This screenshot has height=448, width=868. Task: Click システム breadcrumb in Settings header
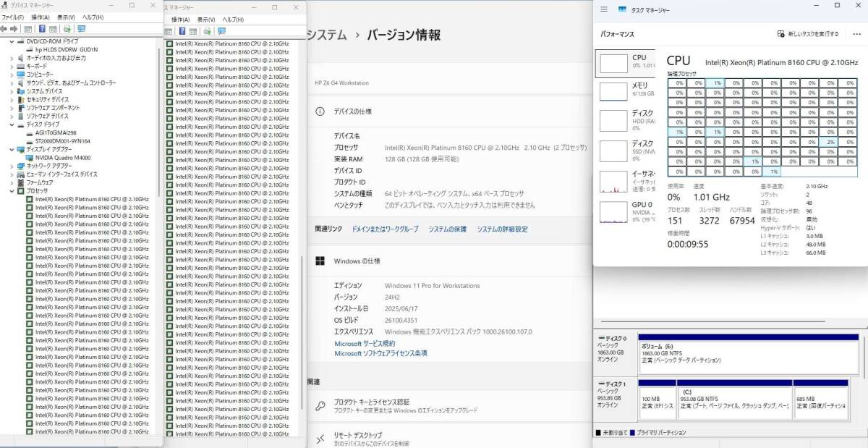(327, 35)
